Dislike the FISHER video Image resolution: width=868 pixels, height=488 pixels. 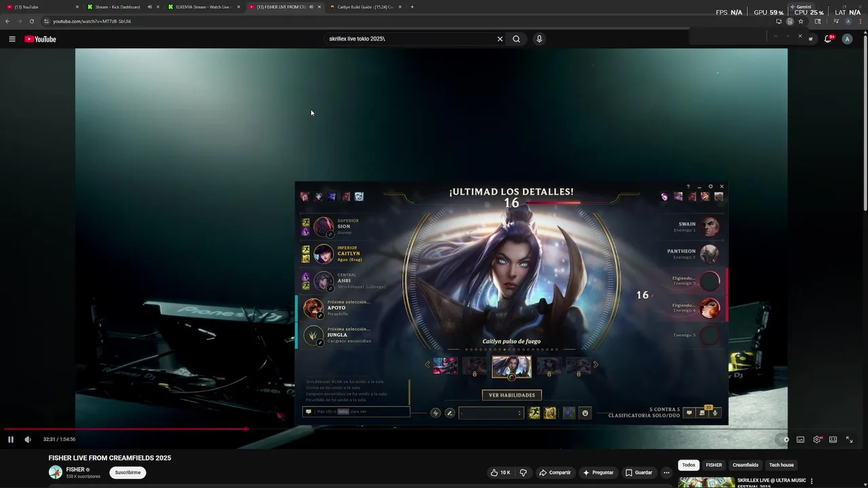click(523, 472)
